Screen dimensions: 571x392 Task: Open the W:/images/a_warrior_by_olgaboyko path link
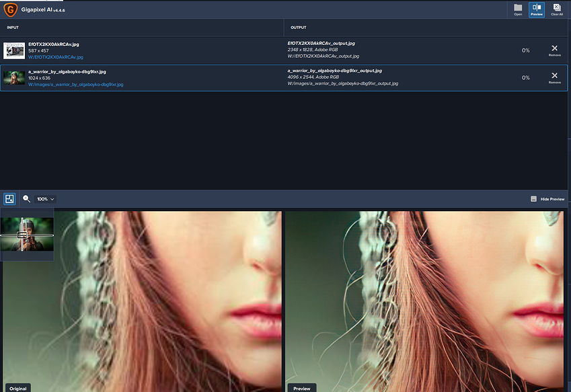tap(76, 85)
